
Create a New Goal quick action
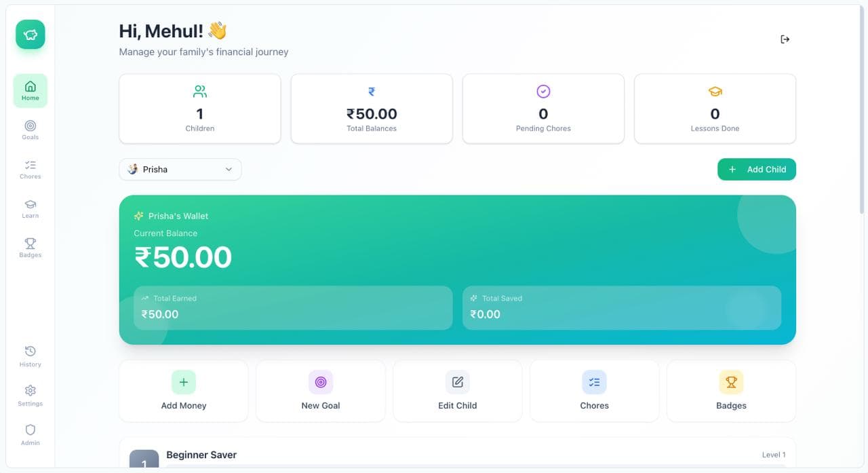321,391
